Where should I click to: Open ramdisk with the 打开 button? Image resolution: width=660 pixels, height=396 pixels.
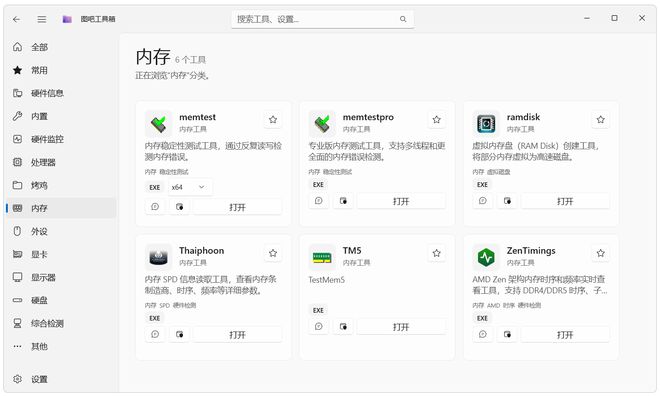(x=565, y=201)
